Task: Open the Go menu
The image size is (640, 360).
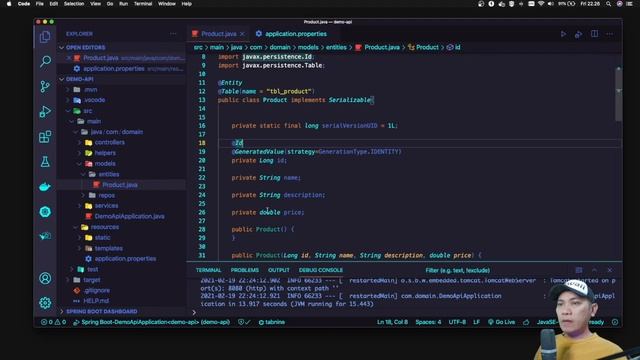Action: coord(110,4)
